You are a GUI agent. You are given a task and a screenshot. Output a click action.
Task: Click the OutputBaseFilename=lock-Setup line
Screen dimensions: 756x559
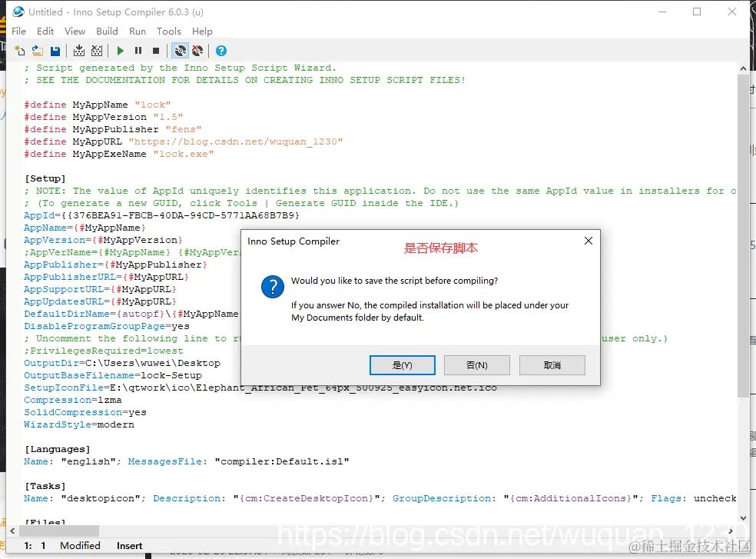click(x=113, y=375)
